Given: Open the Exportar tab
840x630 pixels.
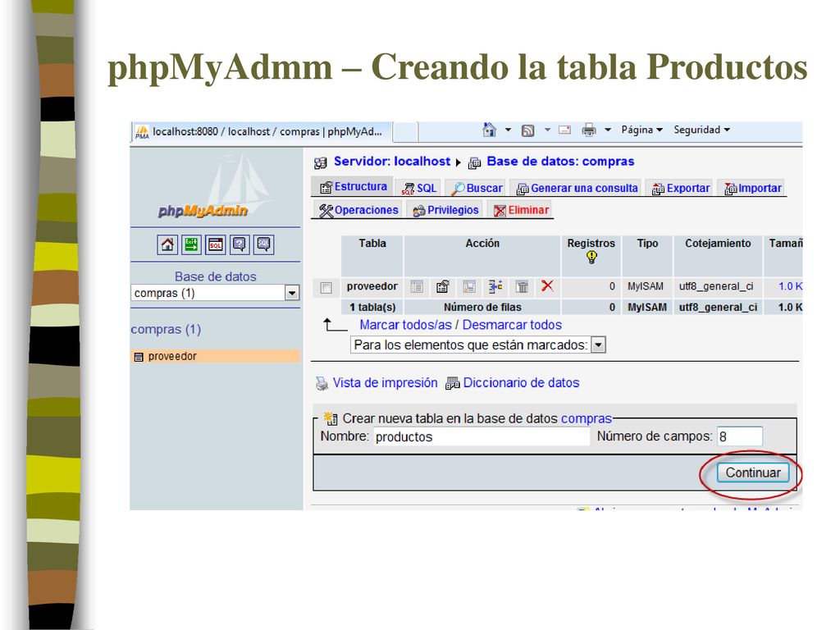Looking at the screenshot, I should 680,188.
